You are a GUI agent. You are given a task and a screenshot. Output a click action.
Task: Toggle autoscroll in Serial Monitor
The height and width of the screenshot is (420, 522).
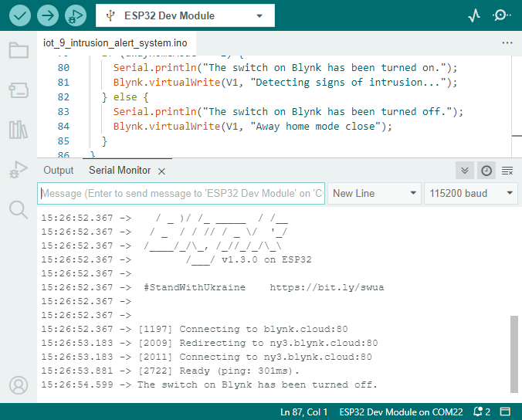point(465,171)
